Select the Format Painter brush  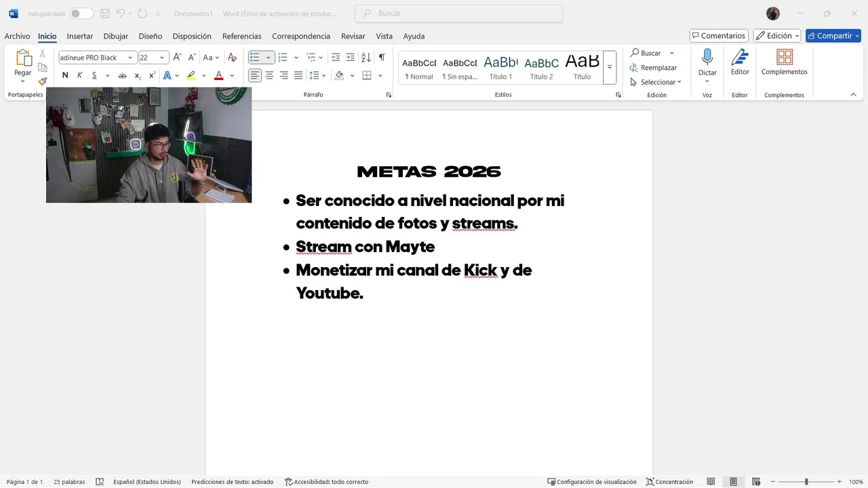click(43, 81)
